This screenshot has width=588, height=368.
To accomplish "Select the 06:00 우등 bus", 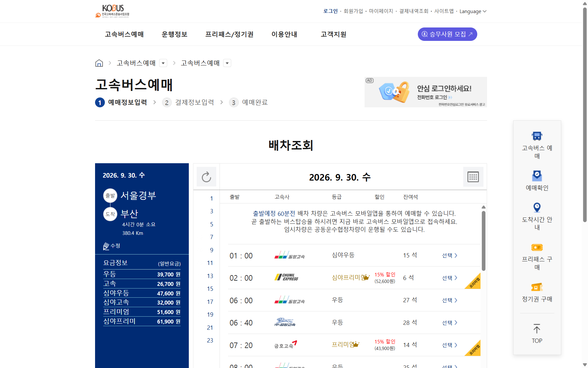I will click(449, 300).
